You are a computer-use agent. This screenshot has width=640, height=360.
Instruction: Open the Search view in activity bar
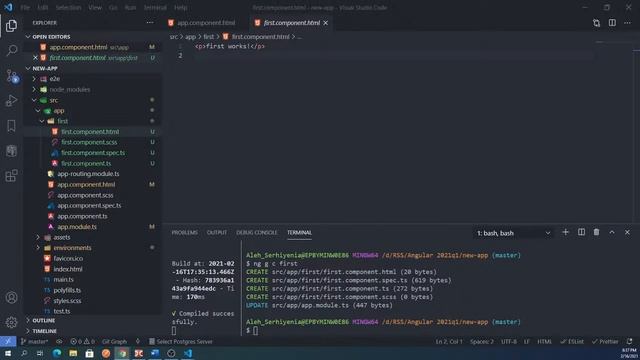tap(11, 51)
